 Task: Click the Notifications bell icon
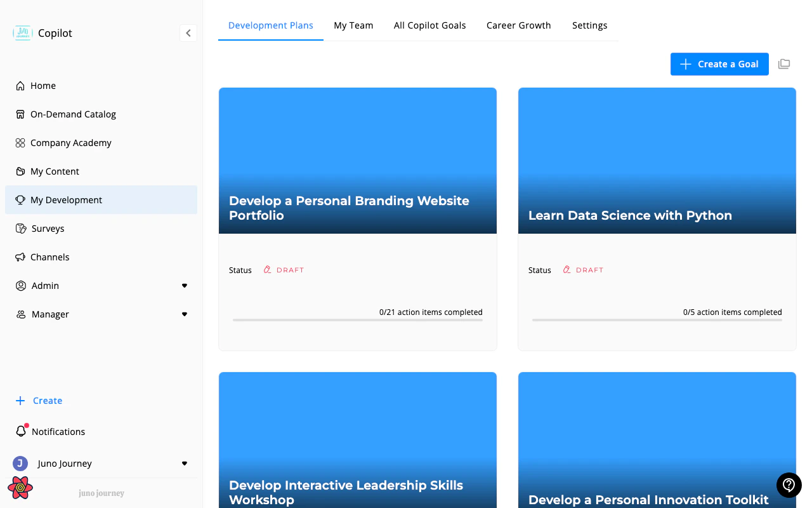21,431
